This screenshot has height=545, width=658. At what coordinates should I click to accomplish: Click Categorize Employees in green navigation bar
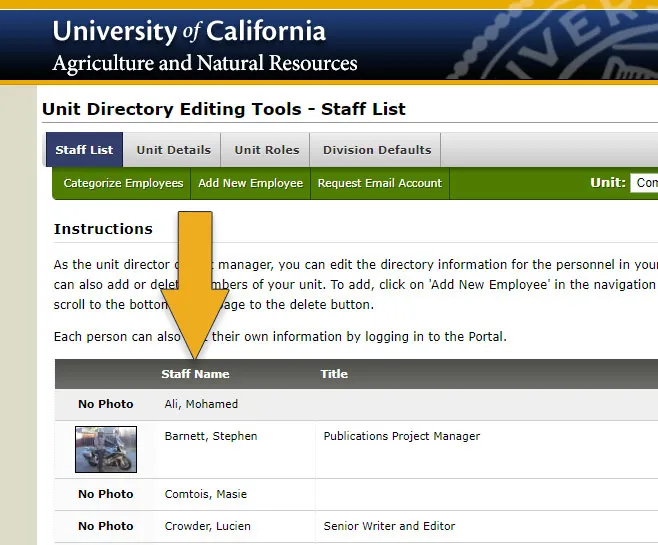click(123, 183)
